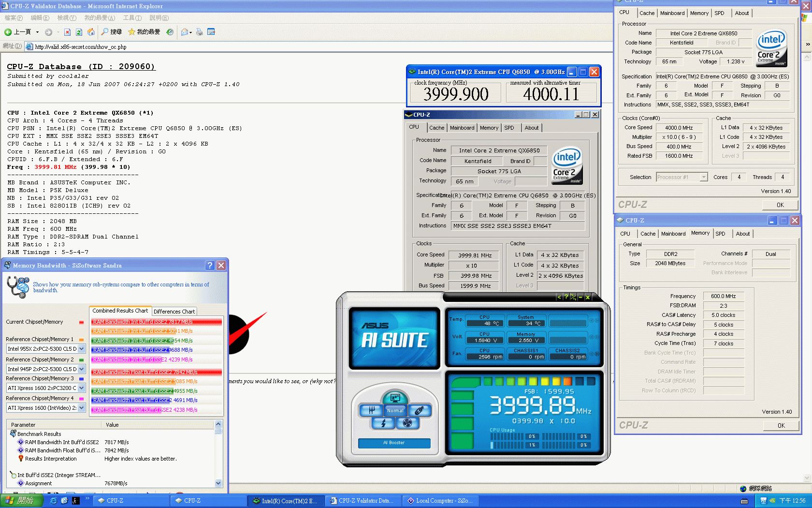Screen dimensions: 812x508
Task: Select Combined Results Chart tab
Action: coord(120,311)
